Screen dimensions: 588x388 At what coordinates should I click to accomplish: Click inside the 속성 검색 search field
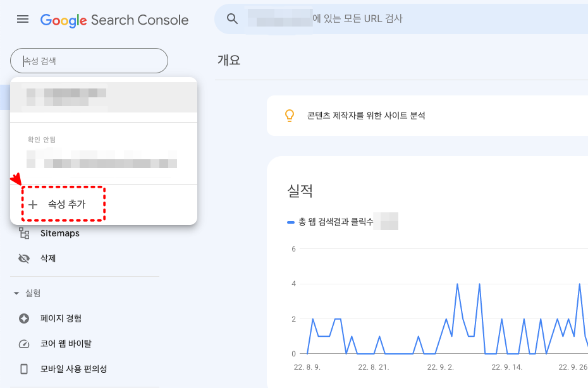coord(89,61)
